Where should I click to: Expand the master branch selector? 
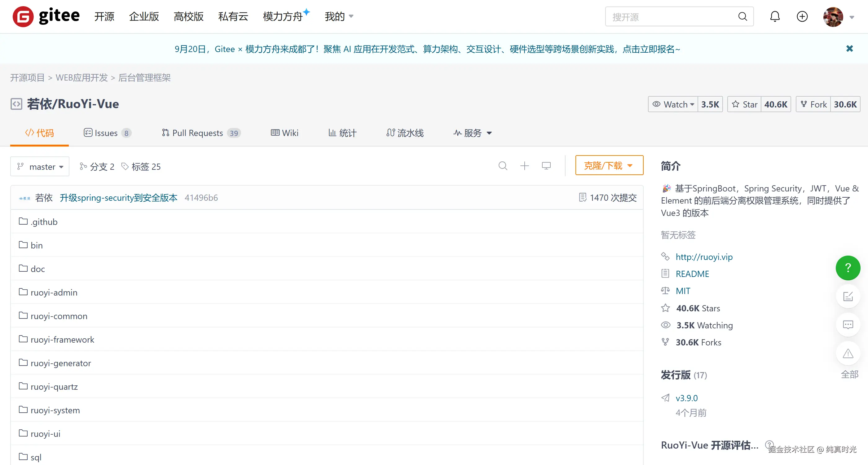pos(40,166)
